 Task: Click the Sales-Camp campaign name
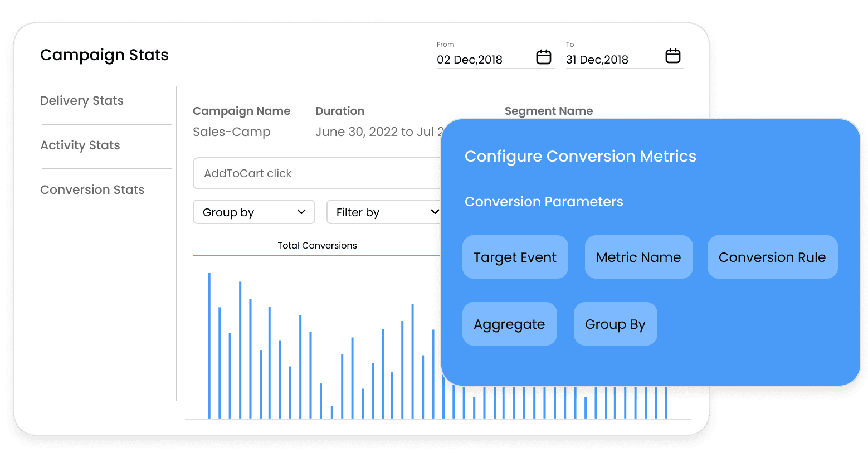[232, 132]
